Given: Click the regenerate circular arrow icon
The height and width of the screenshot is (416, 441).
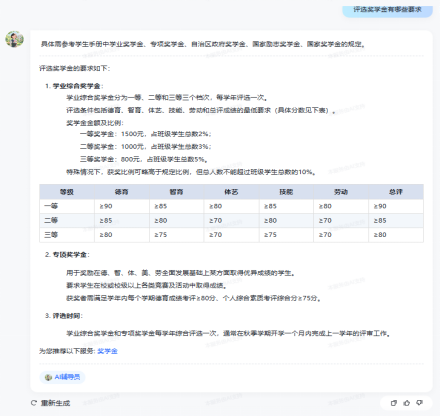Looking at the screenshot, I should pos(34,403).
